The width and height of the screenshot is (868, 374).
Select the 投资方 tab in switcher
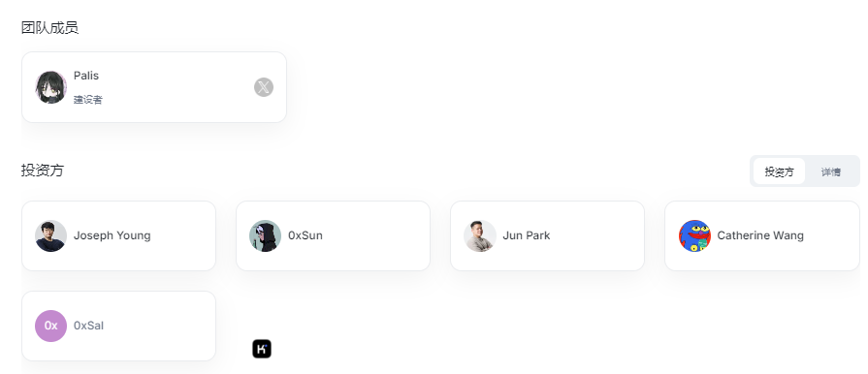click(x=780, y=171)
